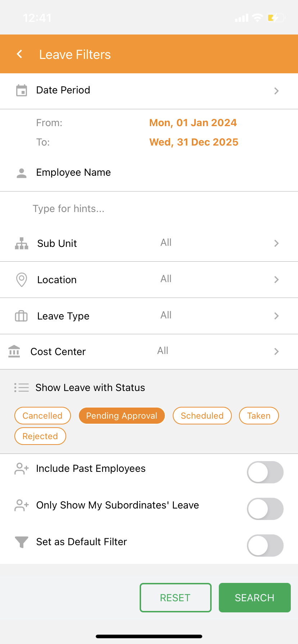Tap the Sub Unit hierarchy icon
The width and height of the screenshot is (298, 644).
(22, 243)
